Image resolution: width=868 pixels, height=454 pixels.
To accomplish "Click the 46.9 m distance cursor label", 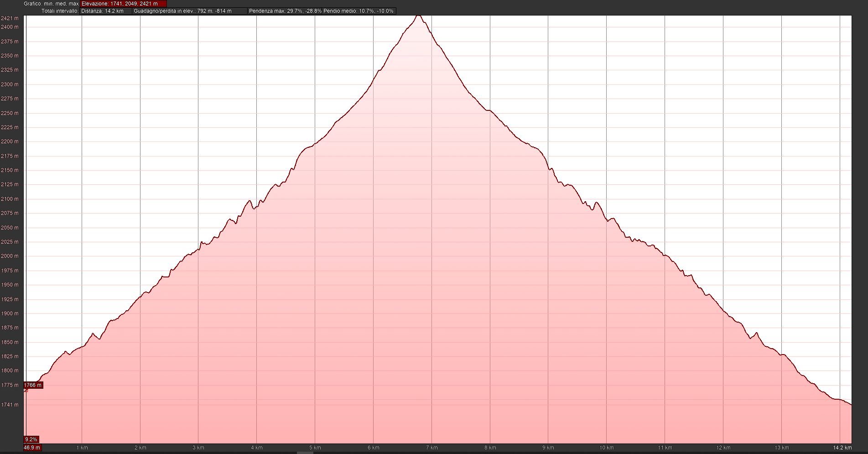I will [32, 448].
